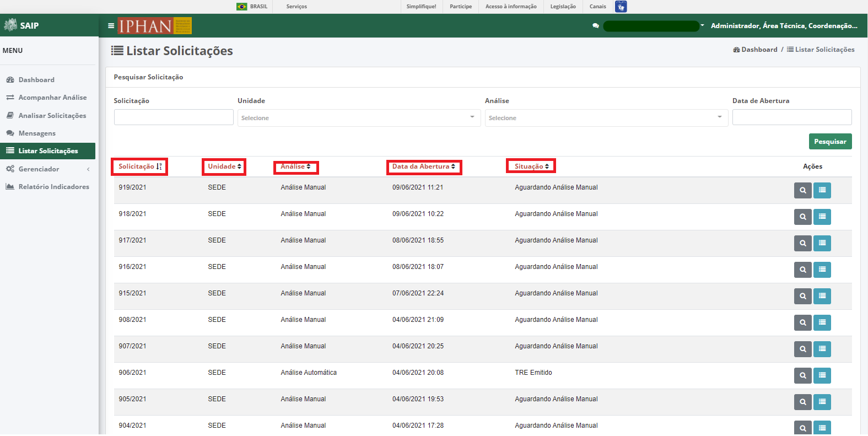Click the IPHAN logo
The image size is (868, 436).
[155, 26]
